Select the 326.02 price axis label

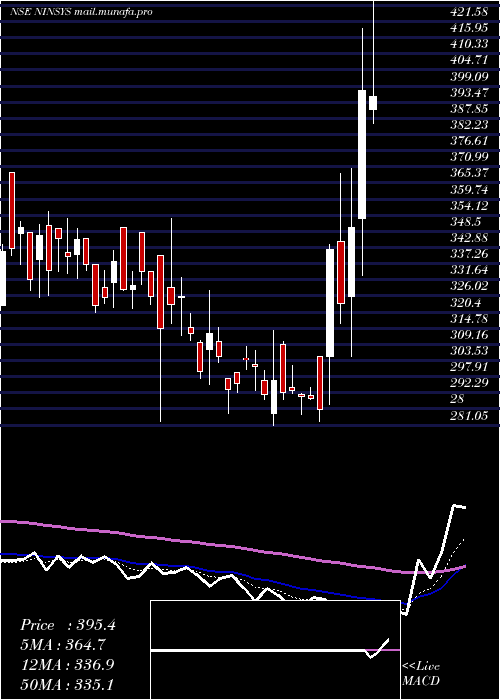(469, 286)
